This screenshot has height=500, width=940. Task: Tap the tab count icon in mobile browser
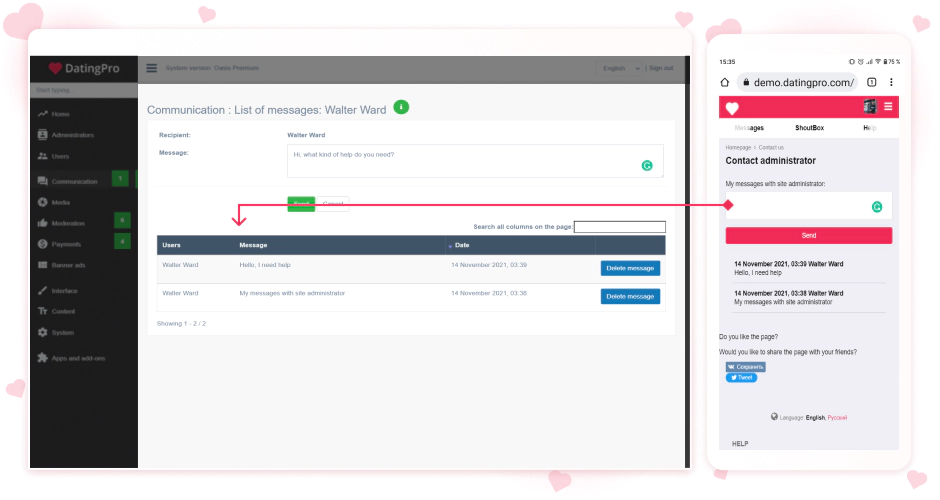[x=872, y=82]
